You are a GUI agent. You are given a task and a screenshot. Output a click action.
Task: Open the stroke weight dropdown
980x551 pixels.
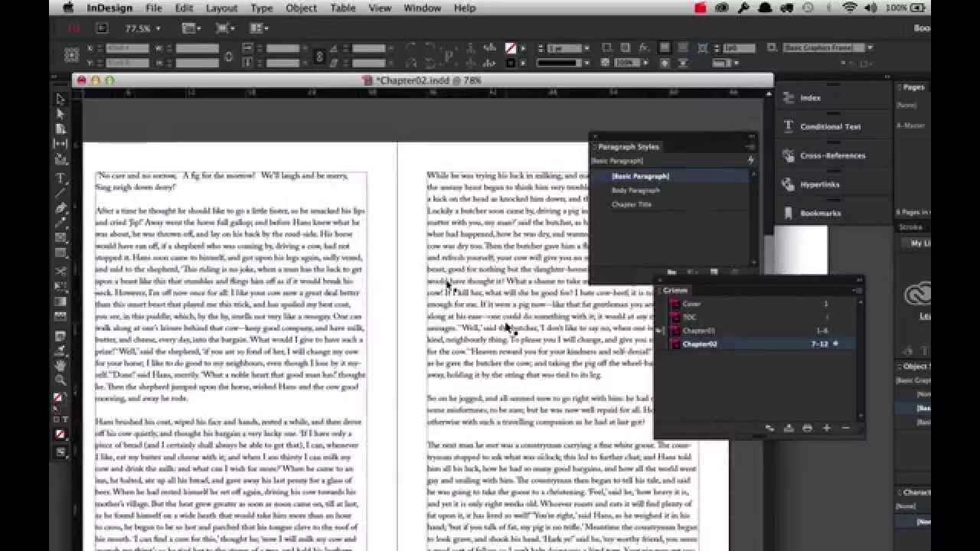pyautogui.click(x=586, y=48)
